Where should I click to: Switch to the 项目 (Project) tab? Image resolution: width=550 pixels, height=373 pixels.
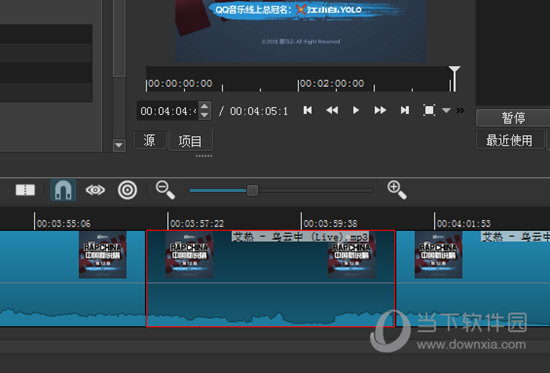click(x=190, y=141)
